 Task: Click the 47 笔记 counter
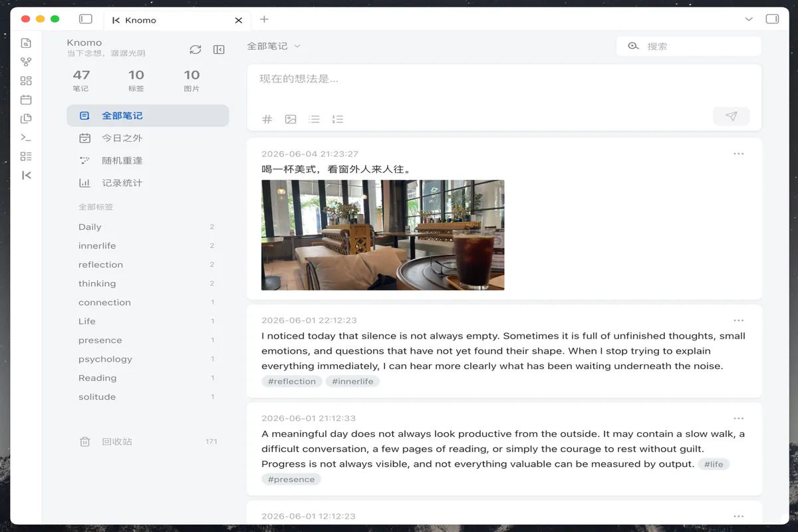coord(81,80)
